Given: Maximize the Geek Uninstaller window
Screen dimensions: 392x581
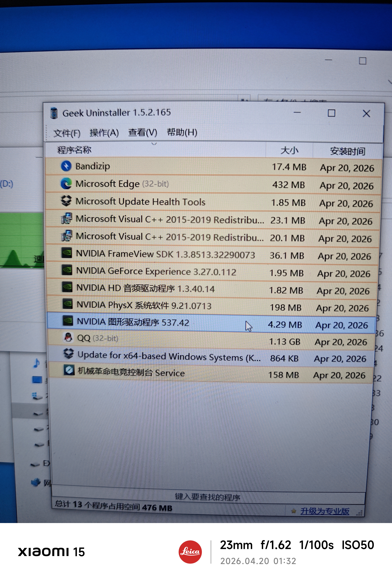Looking at the screenshot, I should click(331, 113).
